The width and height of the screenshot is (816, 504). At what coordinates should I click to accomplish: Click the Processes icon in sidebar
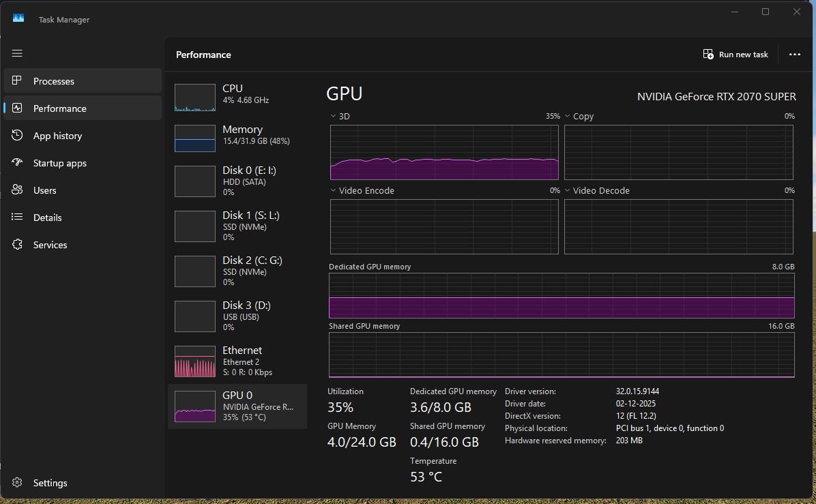(x=18, y=80)
